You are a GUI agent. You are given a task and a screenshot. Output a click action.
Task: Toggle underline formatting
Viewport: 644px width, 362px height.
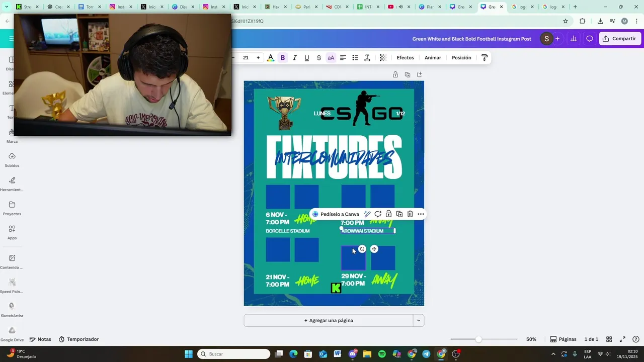[307, 58]
